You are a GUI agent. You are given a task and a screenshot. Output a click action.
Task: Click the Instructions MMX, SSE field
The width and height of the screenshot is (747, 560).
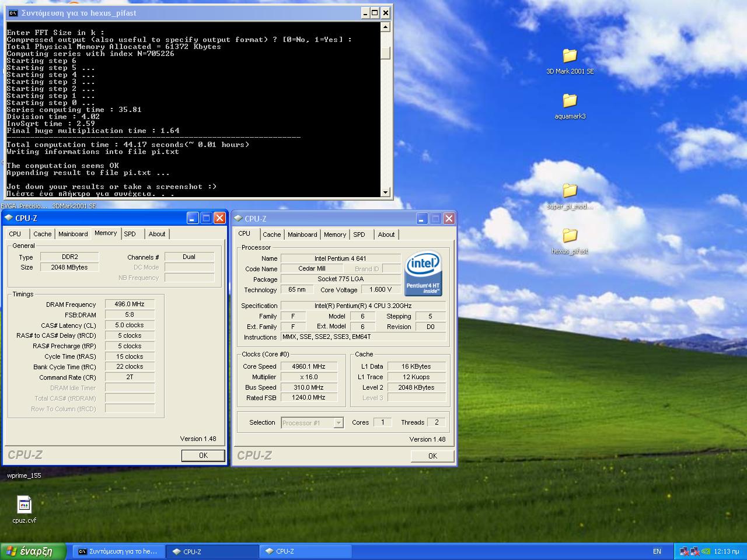[x=363, y=337]
